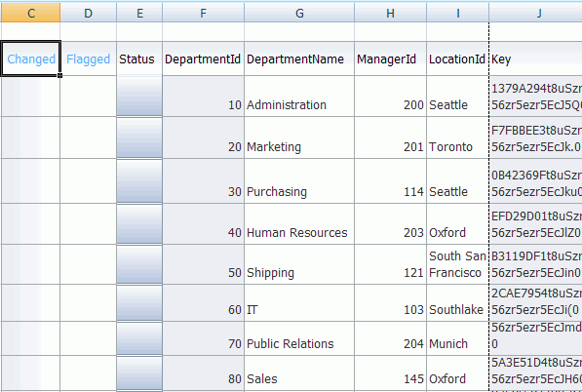Select the Changed header cell
582x392 pixels.
tap(31, 59)
